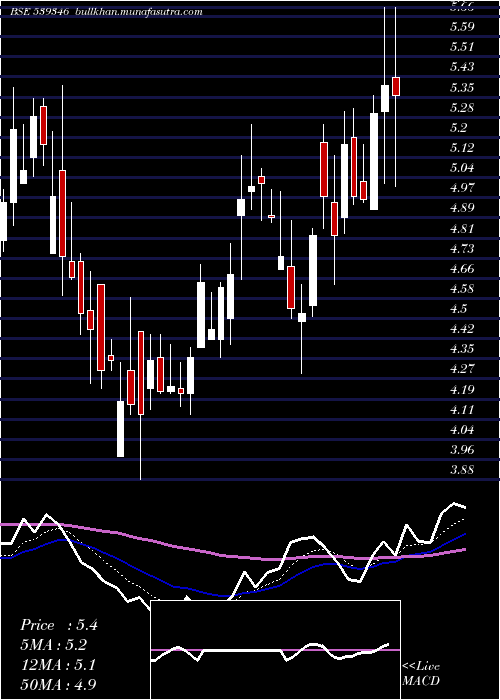
Task: Click the '<<Live MACD' label
Action: (x=421, y=674)
